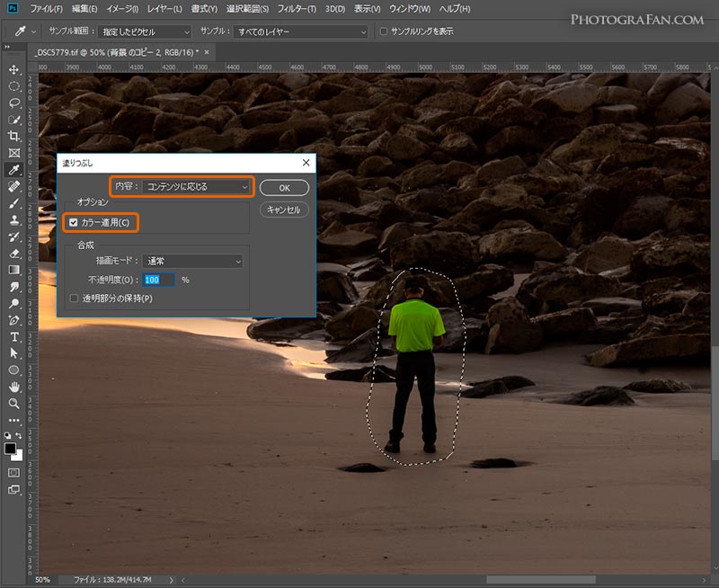The height and width of the screenshot is (588, 719).
Task: Select the Move tool
Action: (x=14, y=69)
